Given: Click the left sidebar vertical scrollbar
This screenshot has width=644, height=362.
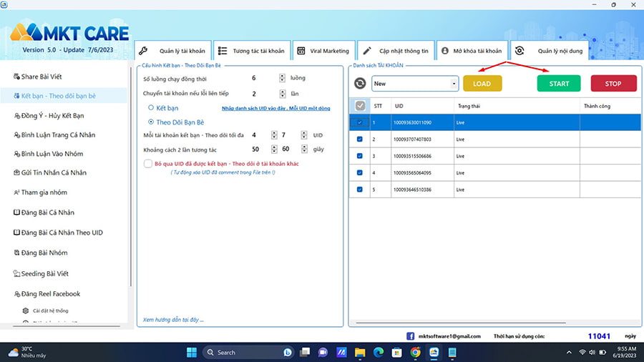Looking at the screenshot, I should (131, 177).
